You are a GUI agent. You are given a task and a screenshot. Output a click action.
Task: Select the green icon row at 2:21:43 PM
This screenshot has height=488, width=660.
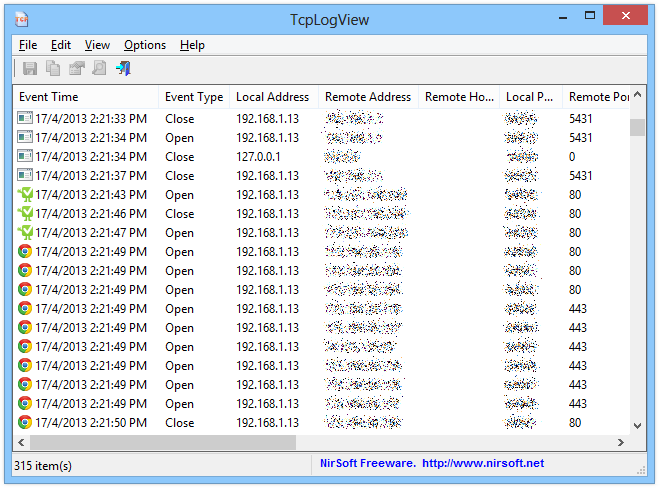pos(90,195)
